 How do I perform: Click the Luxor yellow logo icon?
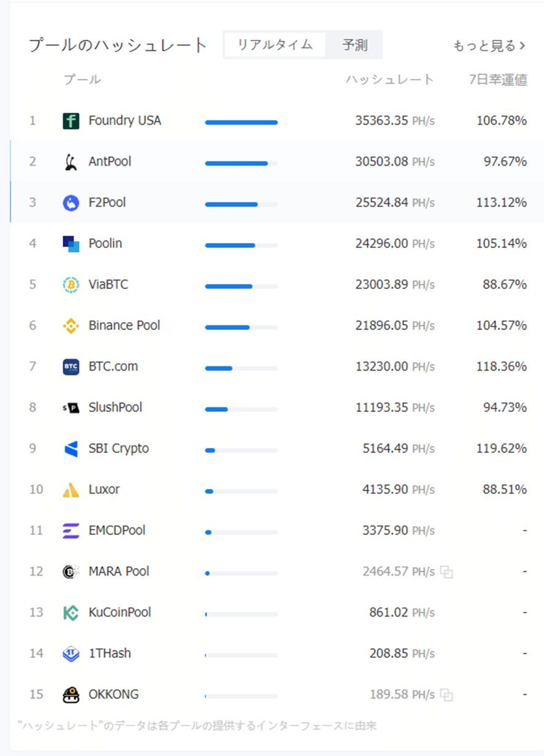[71, 490]
